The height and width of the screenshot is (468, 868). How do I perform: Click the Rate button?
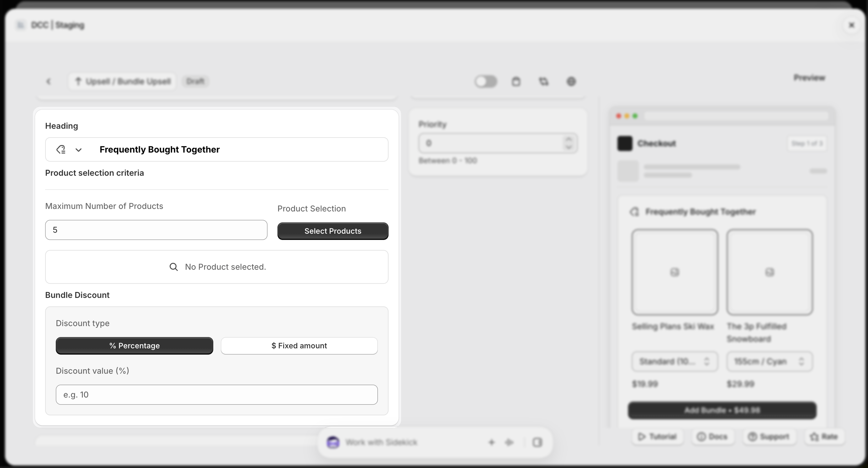tap(824, 437)
